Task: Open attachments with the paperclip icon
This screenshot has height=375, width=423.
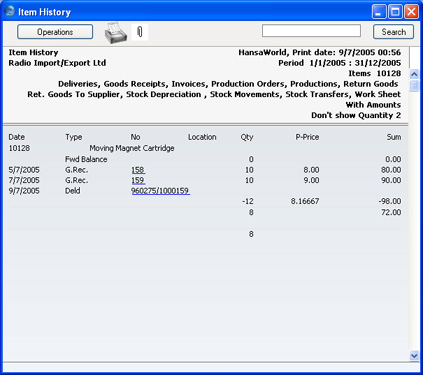Action: click(x=140, y=32)
